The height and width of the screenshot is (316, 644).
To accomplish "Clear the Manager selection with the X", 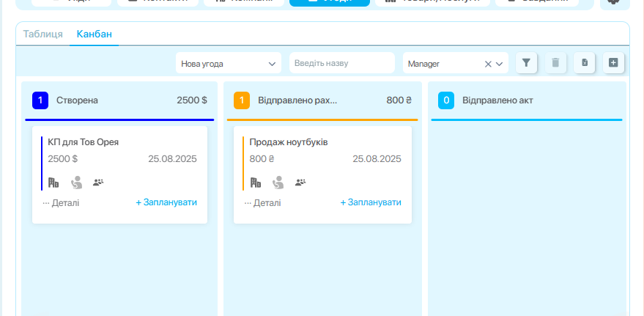I will 488,64.
